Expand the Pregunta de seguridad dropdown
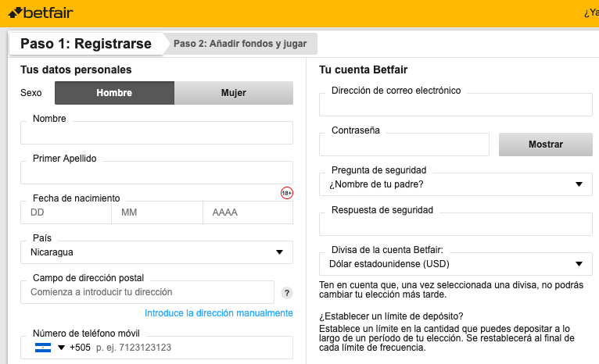 [x=456, y=184]
